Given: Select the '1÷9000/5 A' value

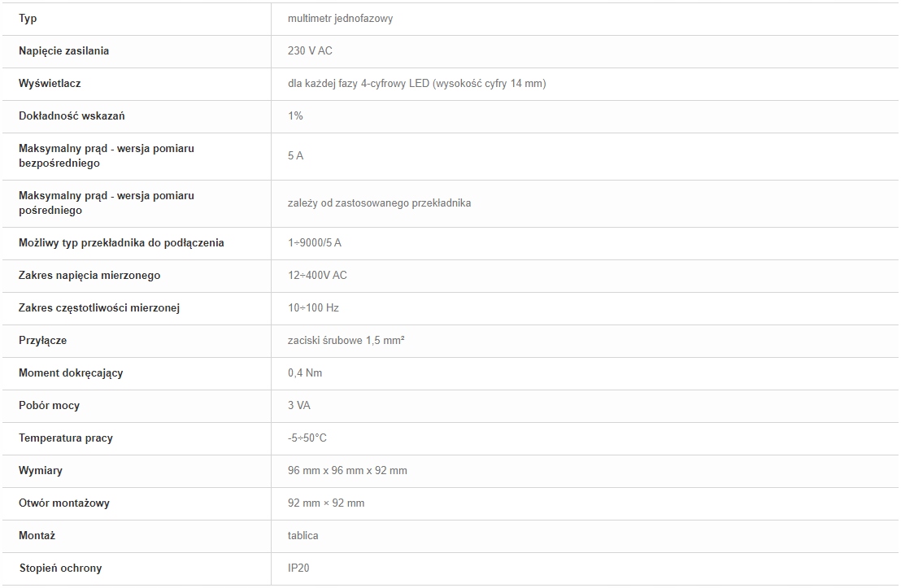Looking at the screenshot, I should [315, 242].
